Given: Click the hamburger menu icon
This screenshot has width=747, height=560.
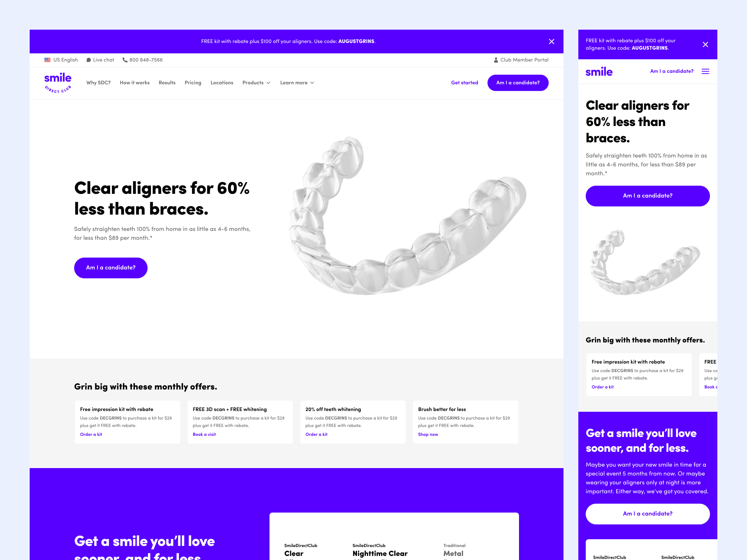Looking at the screenshot, I should pyautogui.click(x=705, y=71).
